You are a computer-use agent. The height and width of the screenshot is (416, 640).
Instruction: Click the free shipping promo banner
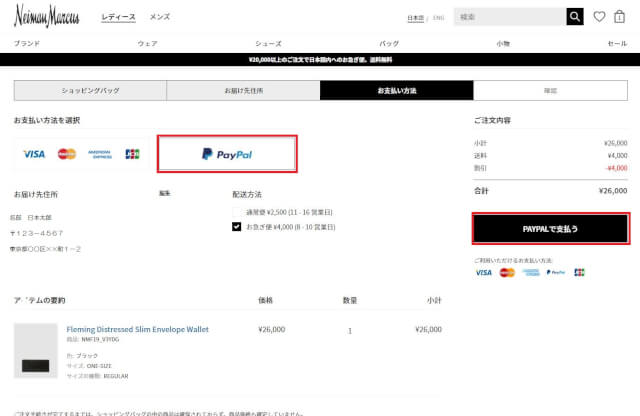[320, 60]
